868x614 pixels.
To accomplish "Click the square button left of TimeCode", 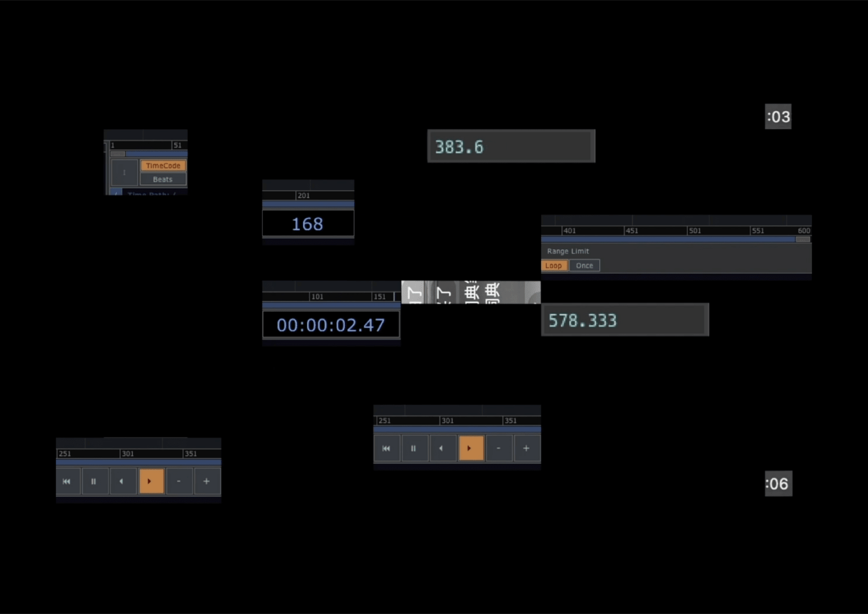I will click(x=124, y=173).
